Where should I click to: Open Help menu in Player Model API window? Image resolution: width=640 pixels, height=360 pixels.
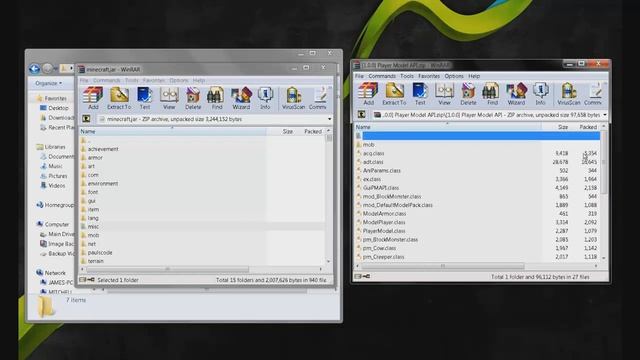tap(474, 76)
